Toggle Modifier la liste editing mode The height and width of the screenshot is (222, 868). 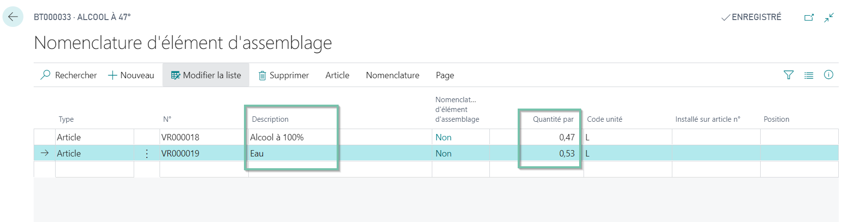(x=206, y=75)
